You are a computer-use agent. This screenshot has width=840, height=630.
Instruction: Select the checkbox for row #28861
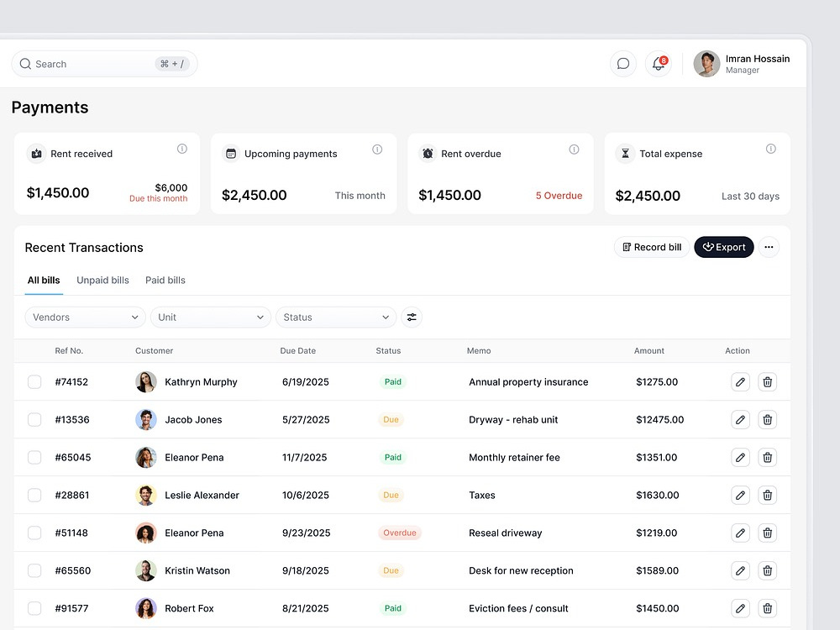coord(34,495)
